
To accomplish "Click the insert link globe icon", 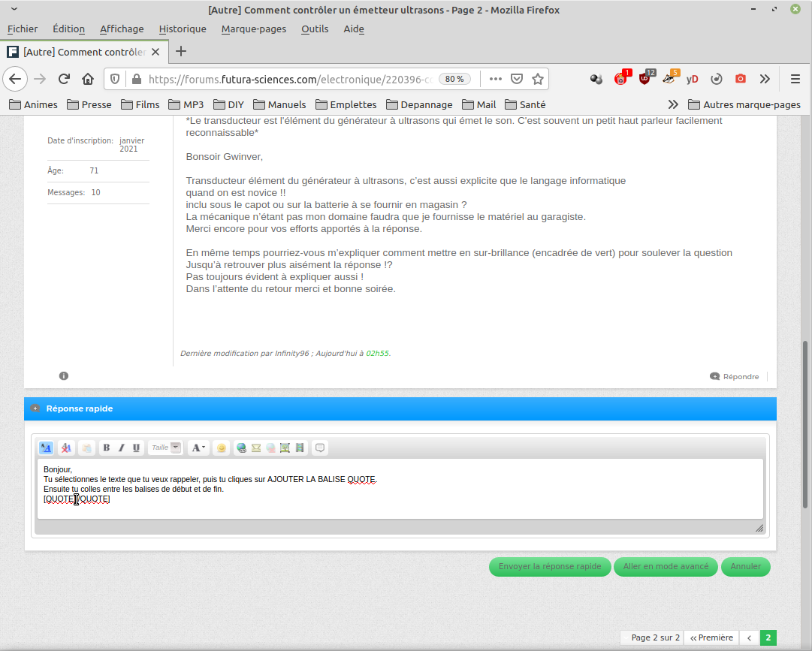I will tap(241, 448).
